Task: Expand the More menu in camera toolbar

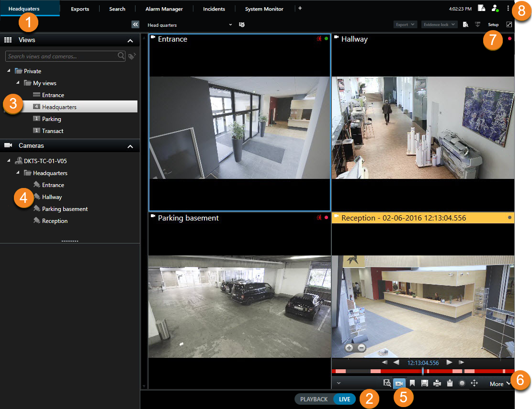Action: click(x=499, y=384)
